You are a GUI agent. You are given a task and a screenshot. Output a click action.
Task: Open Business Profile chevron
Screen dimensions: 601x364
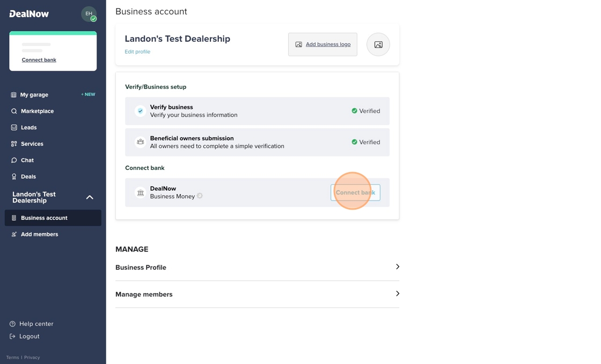click(x=398, y=267)
